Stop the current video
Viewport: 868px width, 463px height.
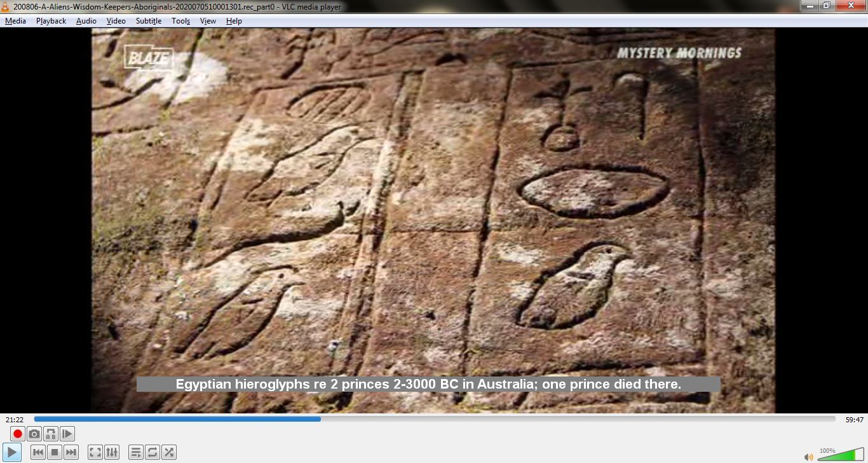coord(55,452)
